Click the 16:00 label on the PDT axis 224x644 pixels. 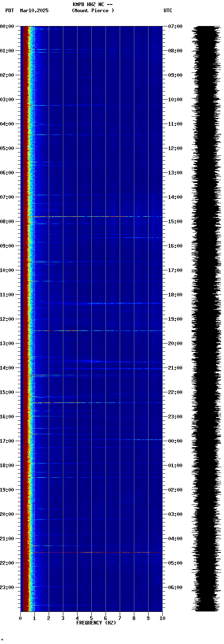[7, 417]
